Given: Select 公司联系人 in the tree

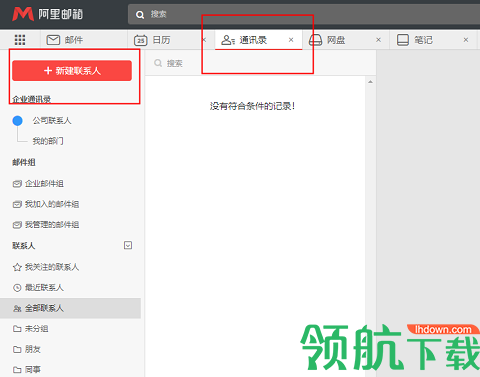Looking at the screenshot, I should click(x=52, y=120).
